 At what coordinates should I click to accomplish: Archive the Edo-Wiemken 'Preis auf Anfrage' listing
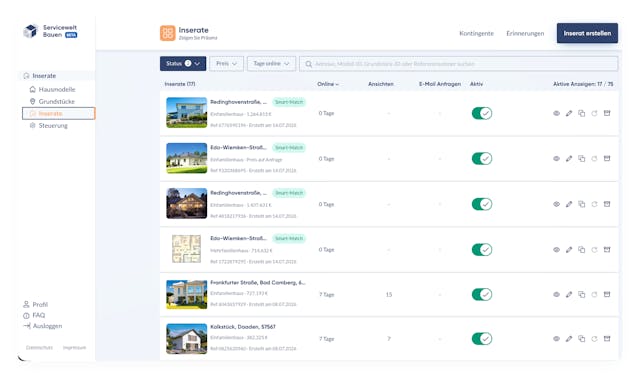[607, 158]
